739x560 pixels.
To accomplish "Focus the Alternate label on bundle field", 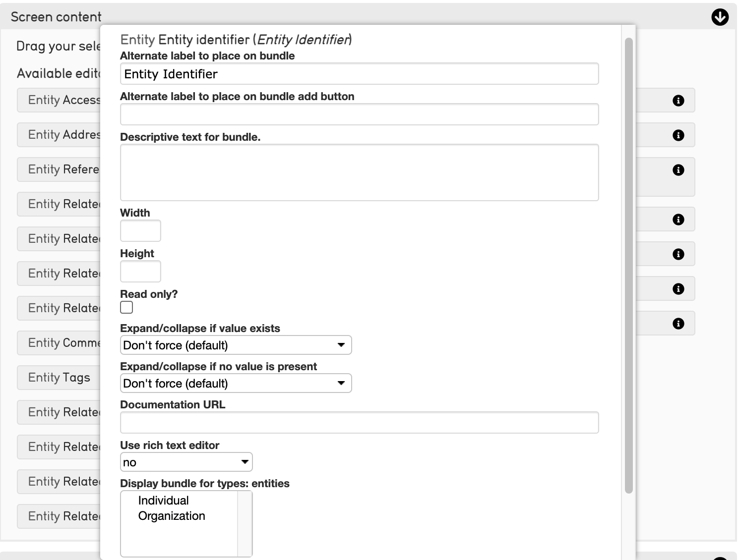I will tap(359, 74).
